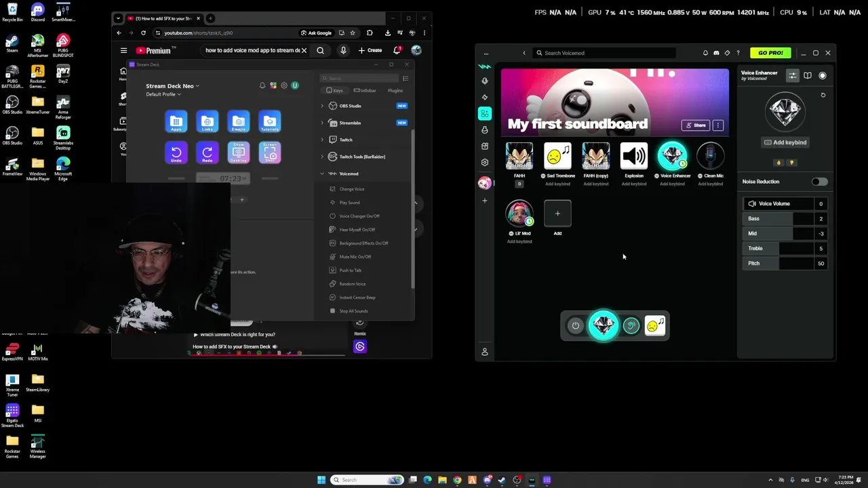Select the Change Voice action

pos(352,189)
